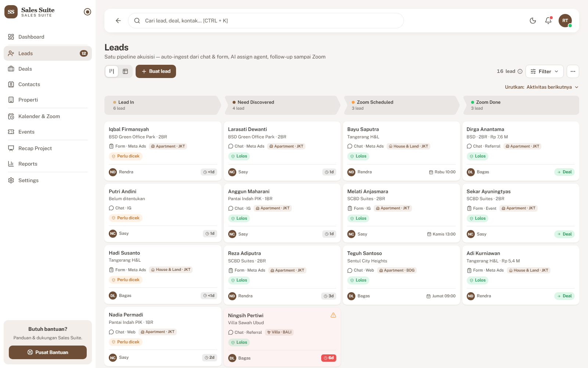Switch to table view
The width and height of the screenshot is (588, 368).
[125, 71]
